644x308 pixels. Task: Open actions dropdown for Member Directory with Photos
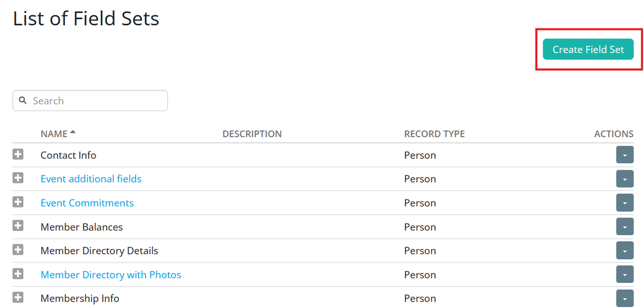[x=625, y=274]
